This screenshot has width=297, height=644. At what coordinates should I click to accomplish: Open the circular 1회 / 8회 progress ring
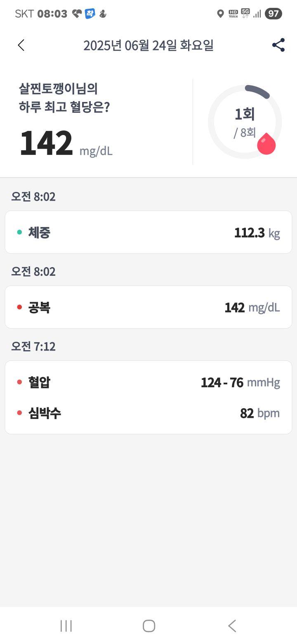pyautogui.click(x=245, y=122)
